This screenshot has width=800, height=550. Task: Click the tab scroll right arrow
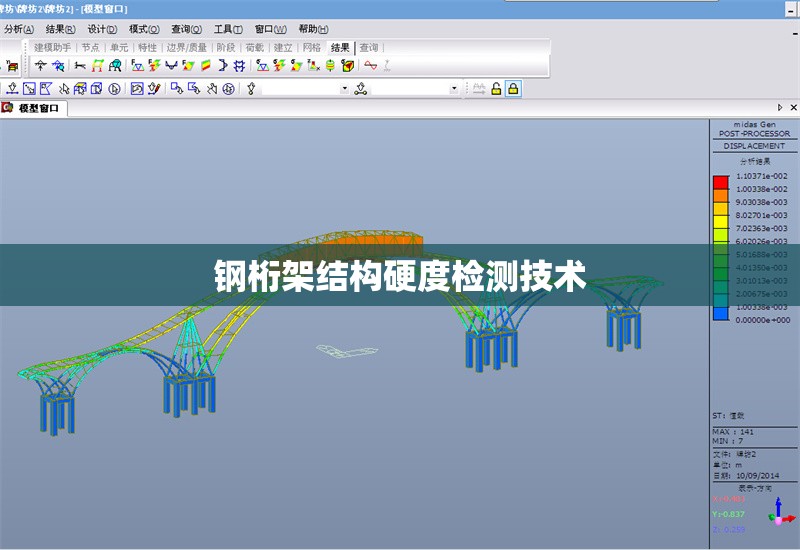coord(780,107)
